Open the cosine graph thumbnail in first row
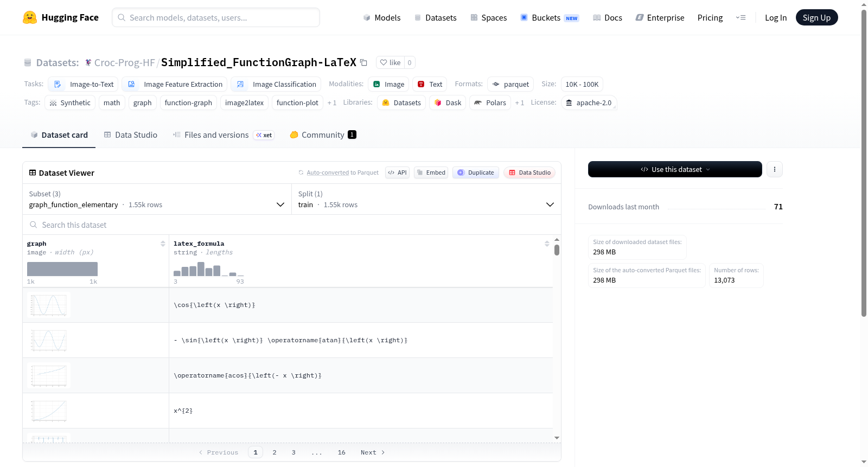 pos(49,305)
